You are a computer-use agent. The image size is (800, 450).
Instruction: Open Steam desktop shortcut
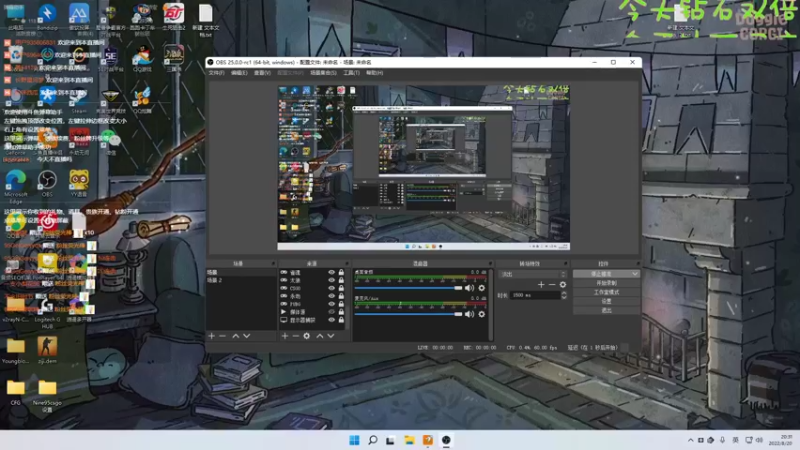(x=79, y=100)
